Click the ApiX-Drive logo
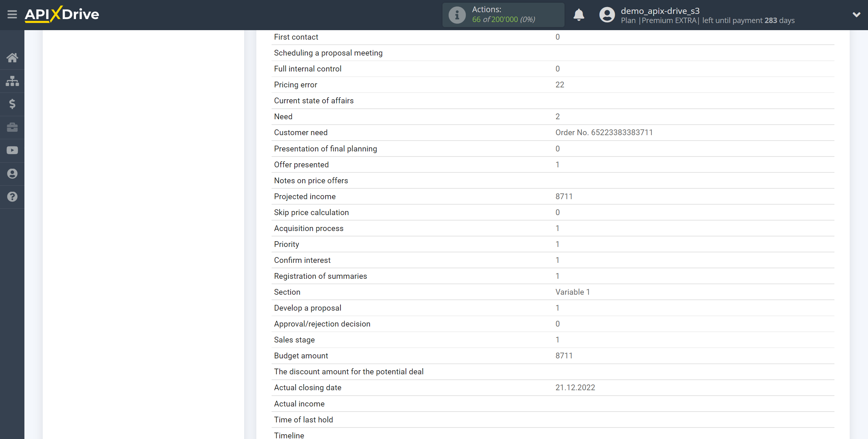The width and height of the screenshot is (868, 439). point(62,14)
